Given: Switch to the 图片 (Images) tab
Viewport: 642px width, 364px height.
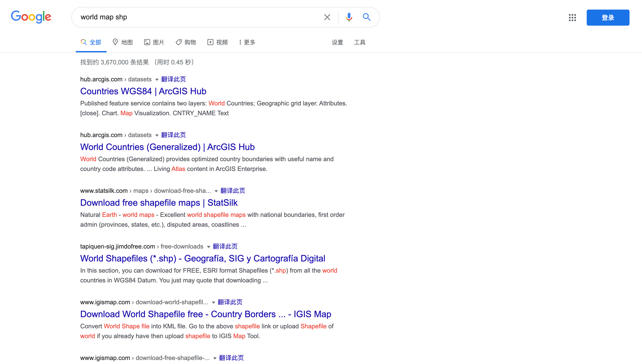Looking at the screenshot, I should click(x=154, y=42).
